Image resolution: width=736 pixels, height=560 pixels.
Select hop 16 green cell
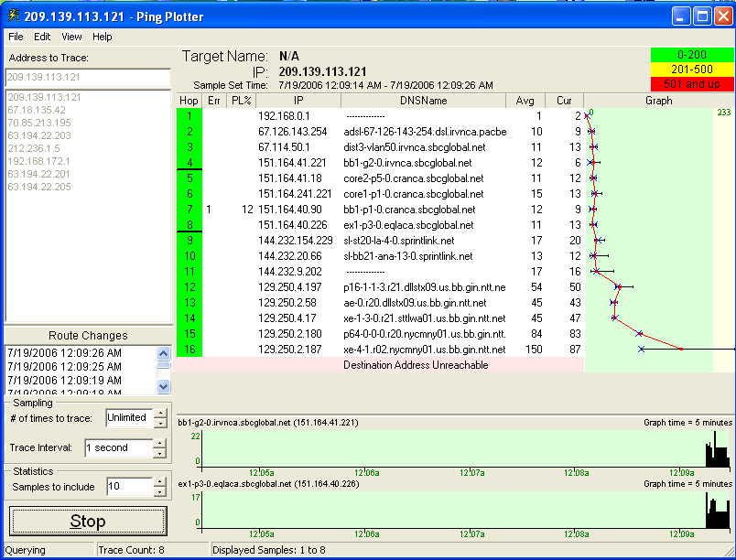point(189,349)
